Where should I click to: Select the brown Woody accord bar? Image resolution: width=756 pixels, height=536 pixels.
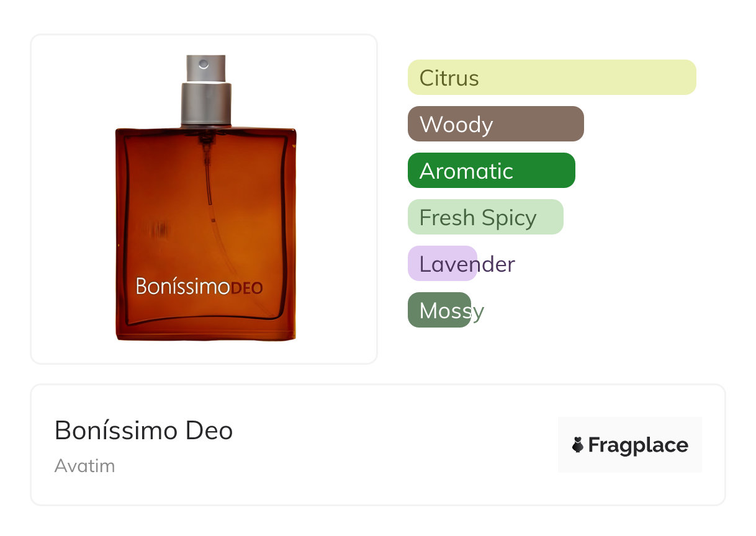pyautogui.click(x=495, y=124)
